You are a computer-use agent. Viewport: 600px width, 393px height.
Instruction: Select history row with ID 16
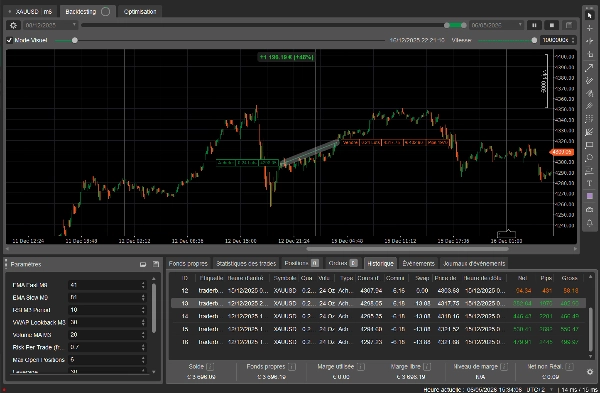click(378, 342)
